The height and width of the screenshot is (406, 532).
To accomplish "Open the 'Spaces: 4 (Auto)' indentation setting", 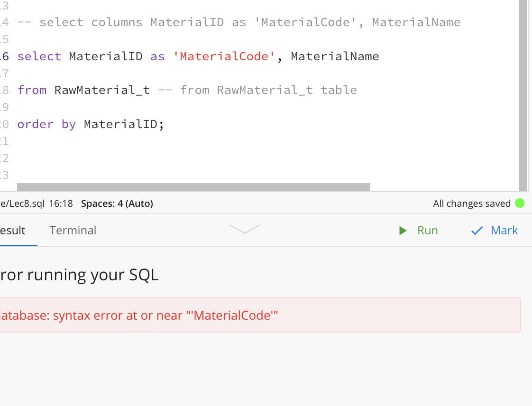I will coord(117,203).
